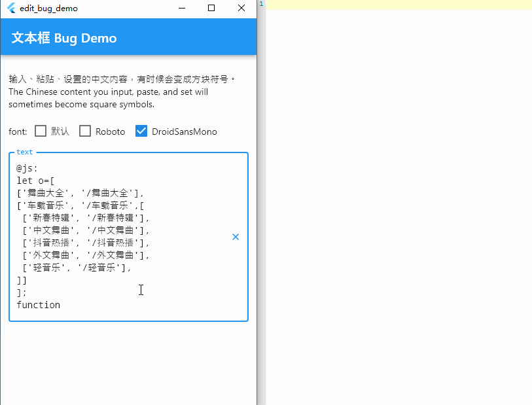
Task: Click the highlighted first line in right editor
Action: point(393,4)
